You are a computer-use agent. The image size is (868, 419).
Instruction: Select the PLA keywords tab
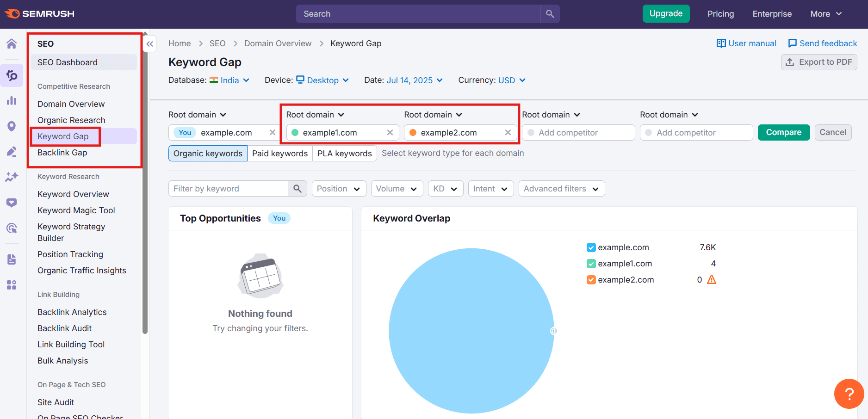[345, 154]
